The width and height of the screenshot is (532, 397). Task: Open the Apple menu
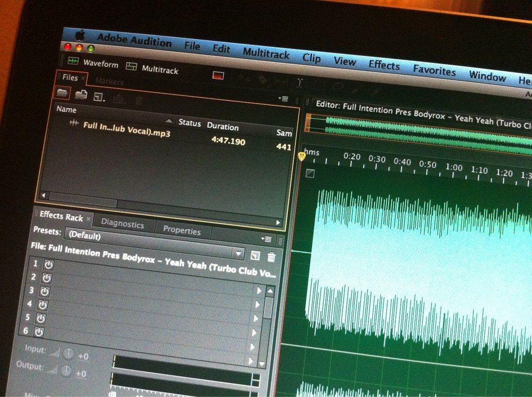[x=80, y=35]
